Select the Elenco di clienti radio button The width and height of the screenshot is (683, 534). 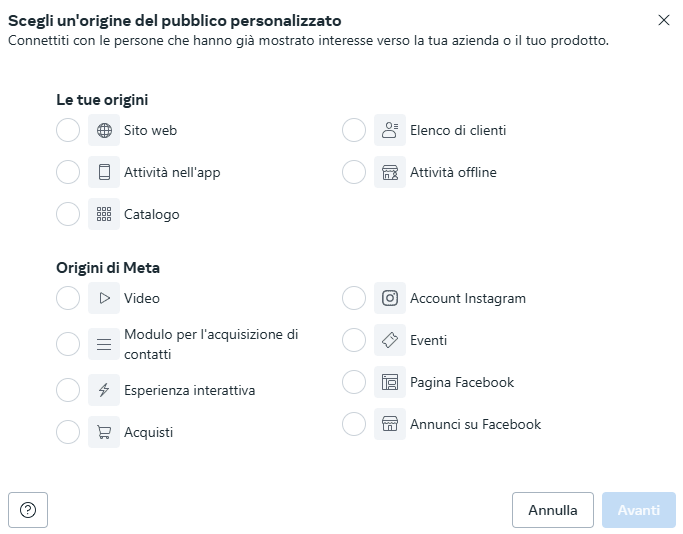pyautogui.click(x=354, y=131)
